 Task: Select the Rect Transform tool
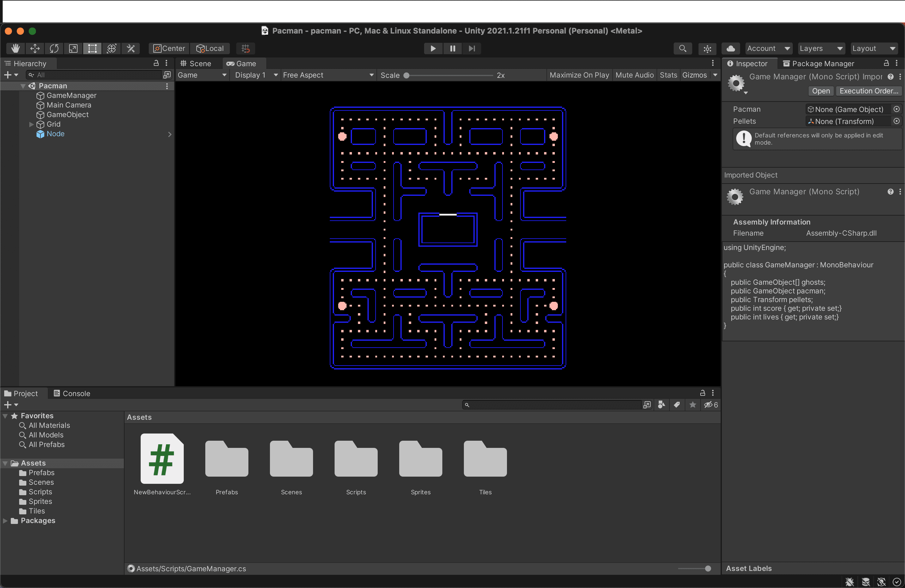(x=92, y=48)
